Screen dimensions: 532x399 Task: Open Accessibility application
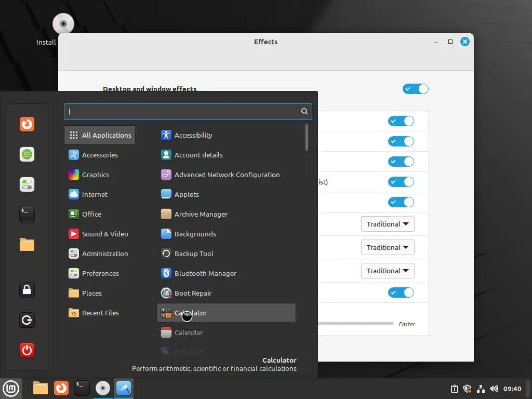226,135
